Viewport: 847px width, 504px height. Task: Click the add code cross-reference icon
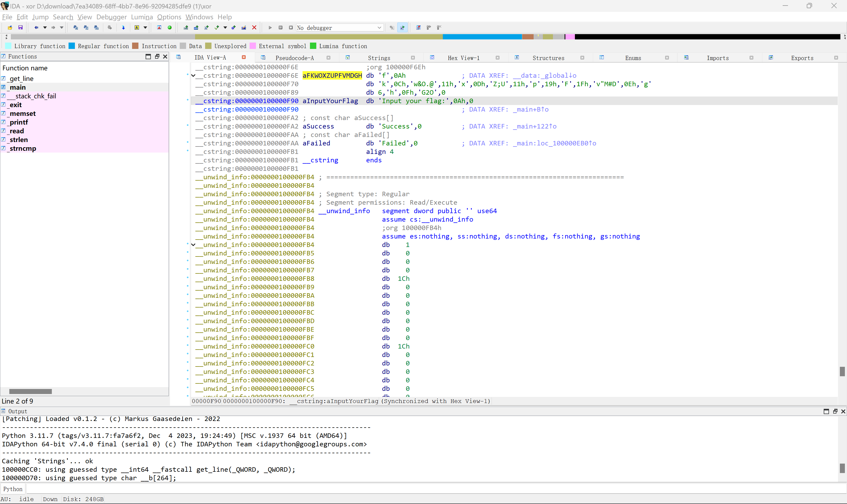[x=186, y=28]
